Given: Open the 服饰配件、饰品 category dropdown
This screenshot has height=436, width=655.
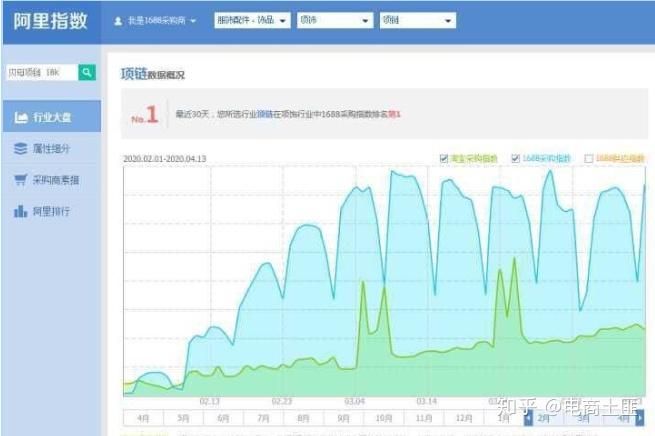Looking at the screenshot, I should pos(252,20).
